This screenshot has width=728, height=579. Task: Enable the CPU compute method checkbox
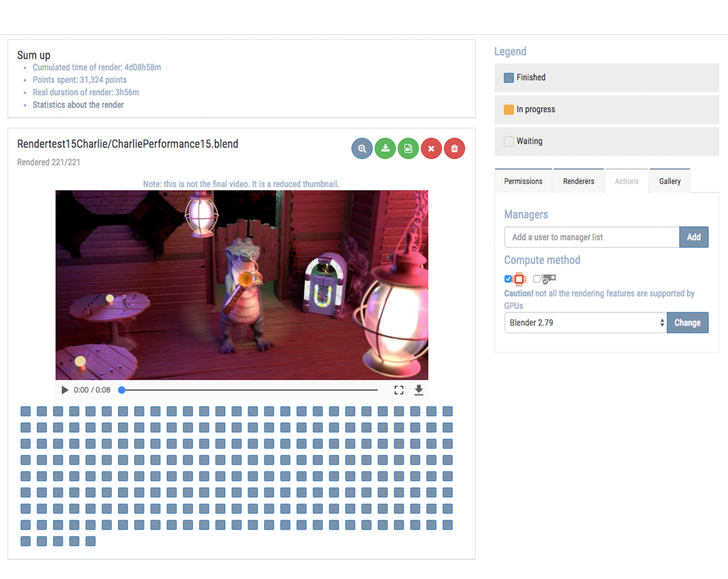(508, 279)
